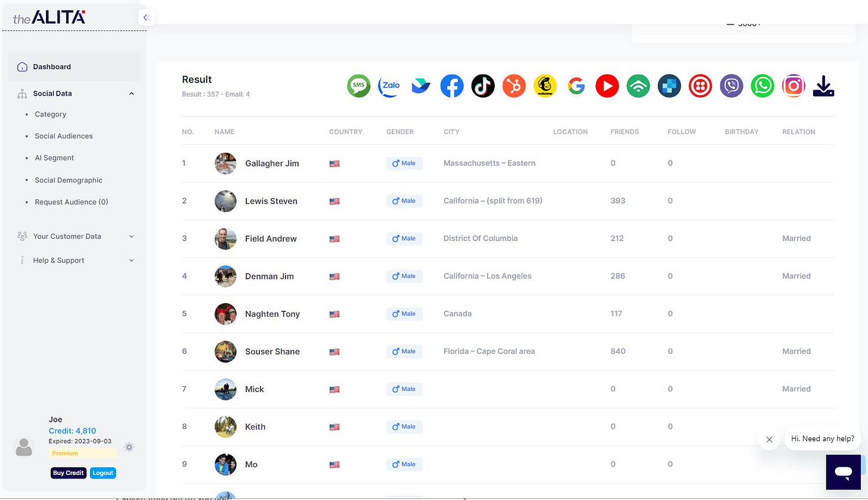The image size is (868, 500).
Task: Click the download results icon
Action: (824, 87)
